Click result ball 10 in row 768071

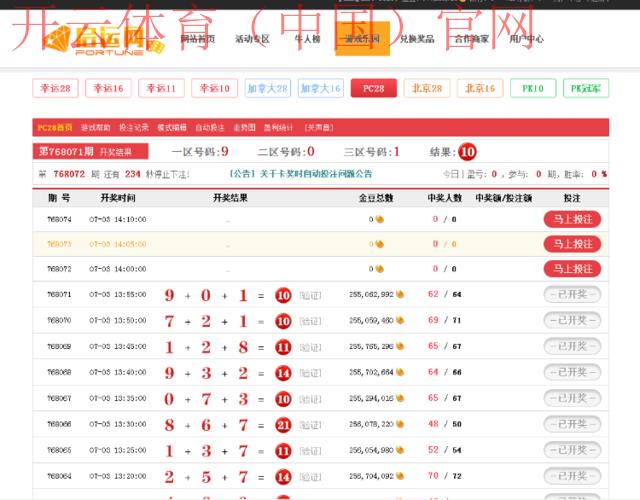[283, 295]
